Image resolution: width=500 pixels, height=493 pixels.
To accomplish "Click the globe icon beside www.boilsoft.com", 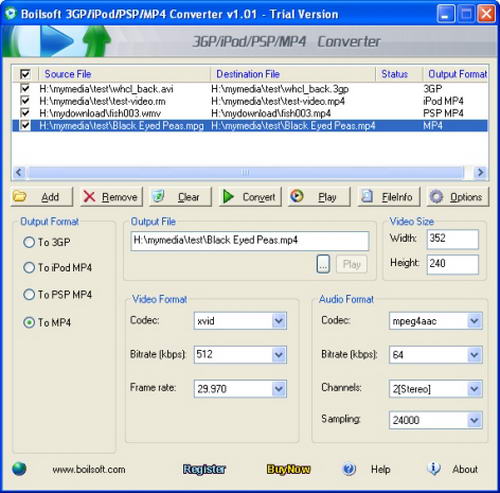I will tap(19, 469).
